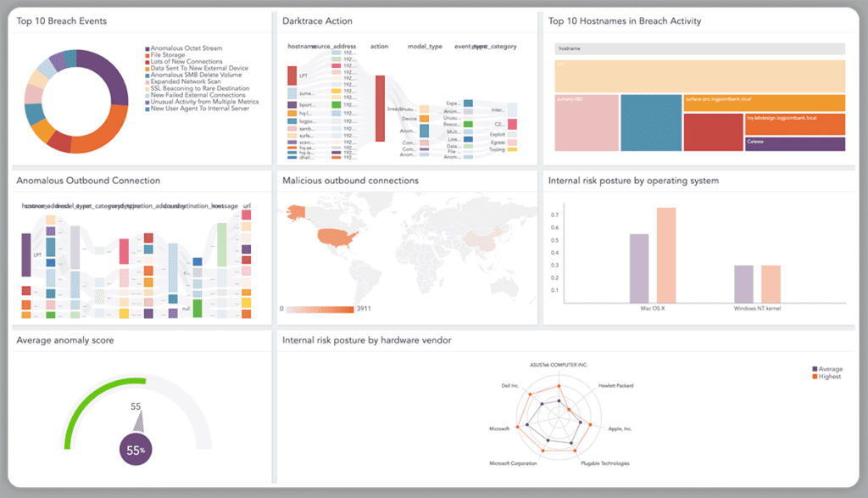Image resolution: width=868 pixels, height=498 pixels.
Task: Toggle Highest series in radar chart legend
Action: [826, 376]
